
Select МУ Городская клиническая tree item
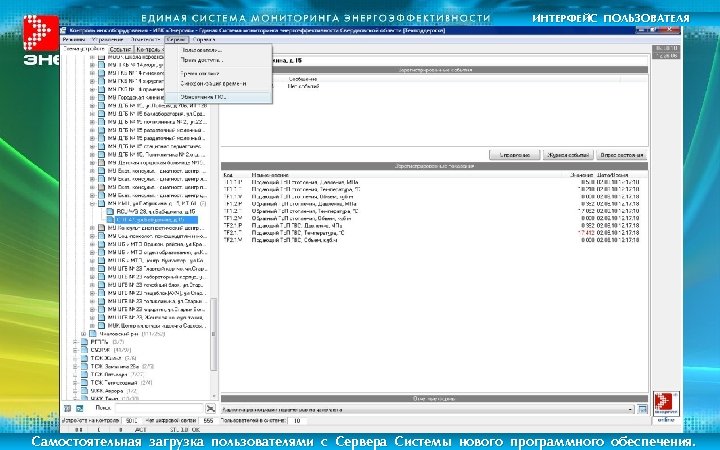136,97
